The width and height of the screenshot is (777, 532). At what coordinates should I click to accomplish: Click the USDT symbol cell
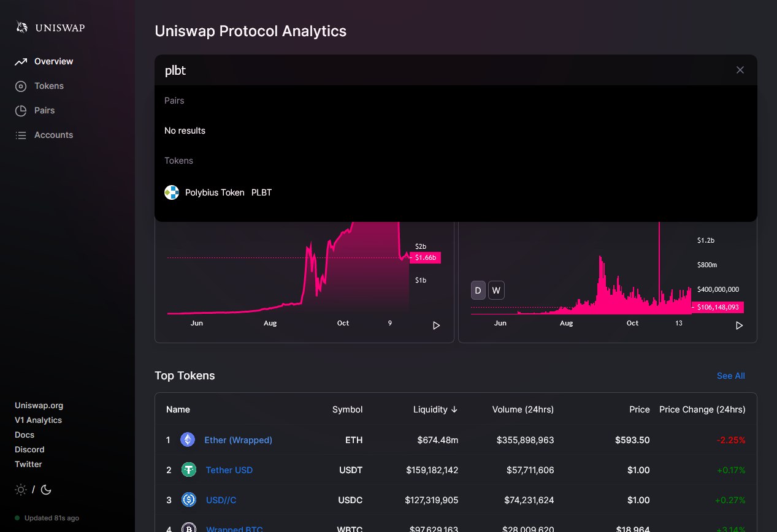(351, 470)
